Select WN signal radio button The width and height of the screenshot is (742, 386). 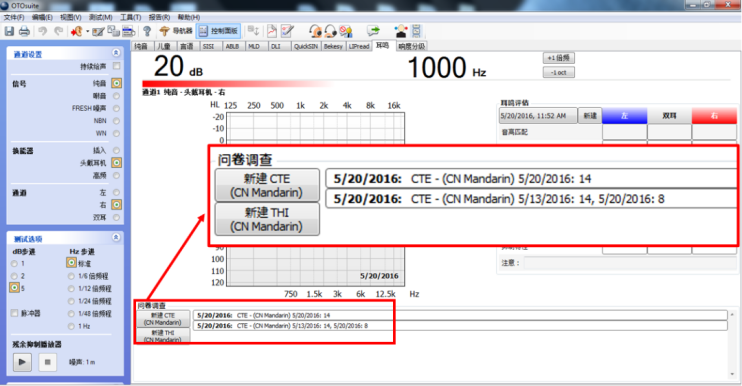click(x=116, y=133)
